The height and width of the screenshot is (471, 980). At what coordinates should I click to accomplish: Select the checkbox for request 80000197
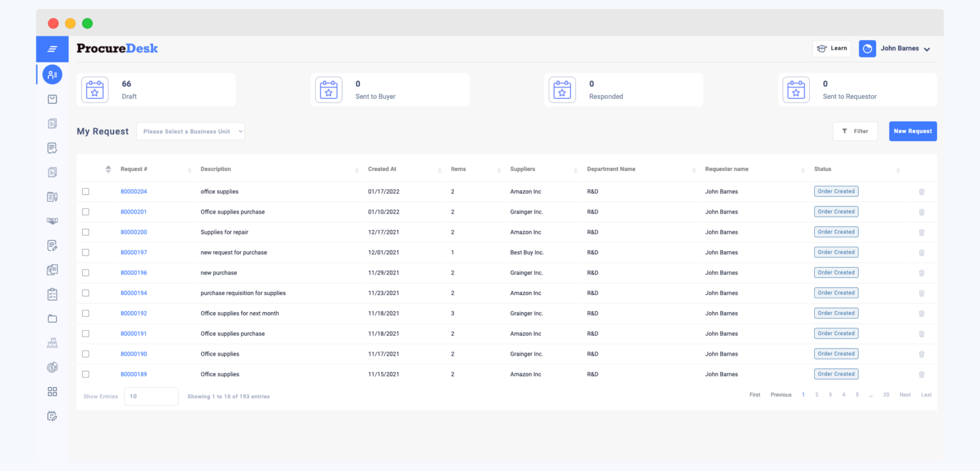pyautogui.click(x=85, y=252)
